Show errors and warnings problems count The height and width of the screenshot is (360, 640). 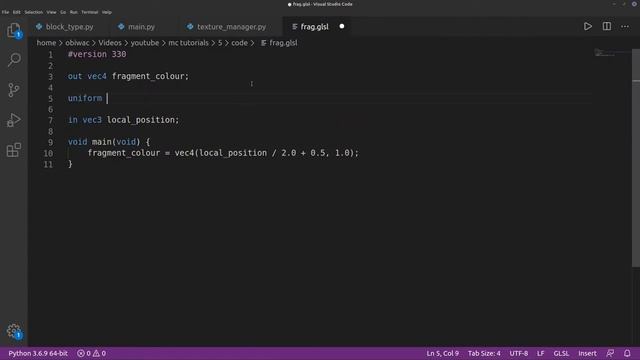91,353
